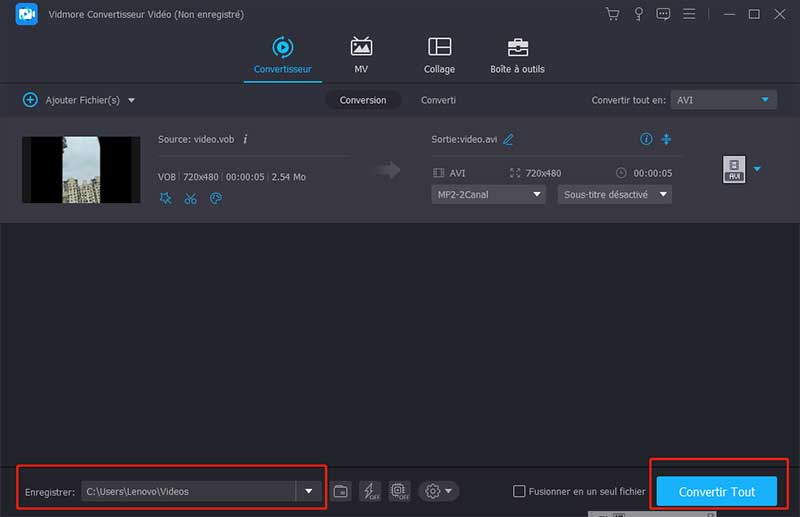Check Fusionner en un seul fichier
The height and width of the screenshot is (517, 800).
pos(519,491)
